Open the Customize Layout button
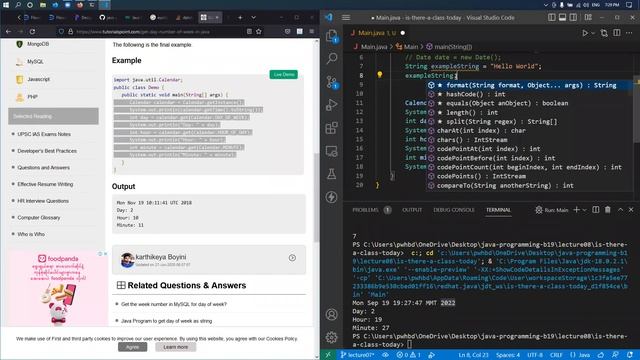Image resolution: width=640 pixels, height=360 pixels. point(588,18)
